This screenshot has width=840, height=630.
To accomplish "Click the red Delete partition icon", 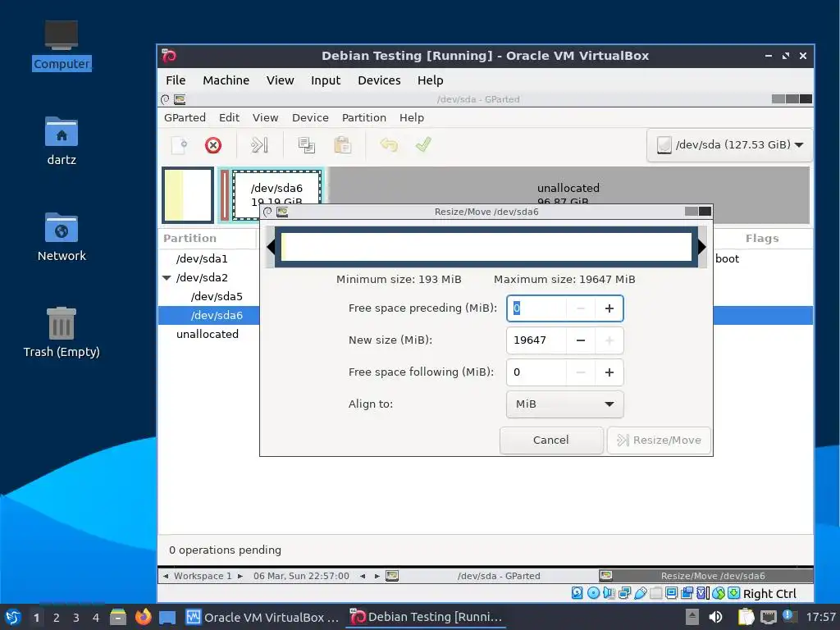I will pos(213,145).
